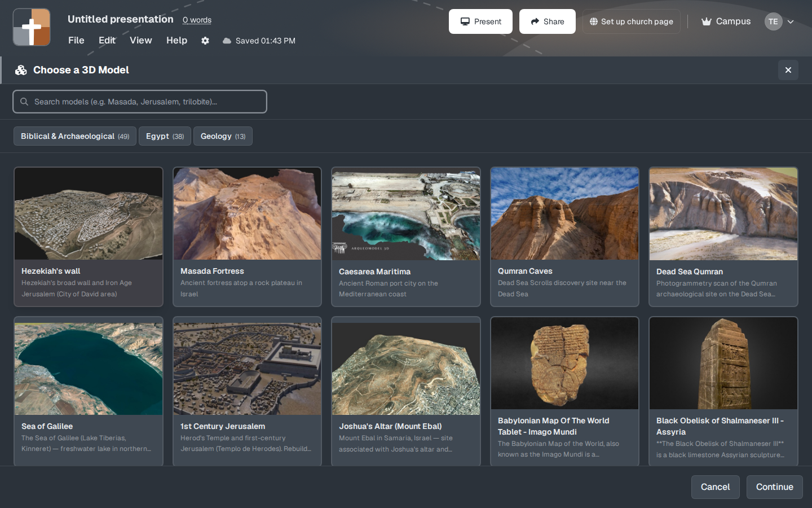
Task: Open the View menu
Action: (x=141, y=40)
